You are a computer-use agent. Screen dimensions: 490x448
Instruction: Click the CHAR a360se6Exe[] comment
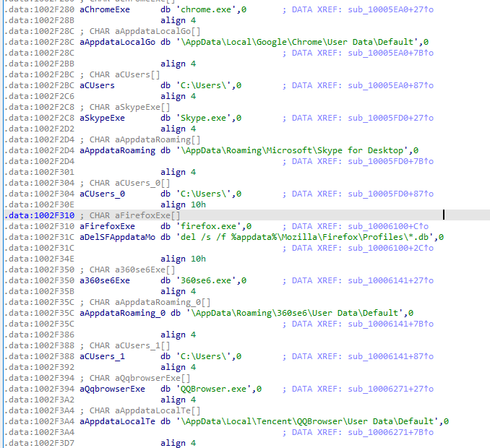(132, 270)
